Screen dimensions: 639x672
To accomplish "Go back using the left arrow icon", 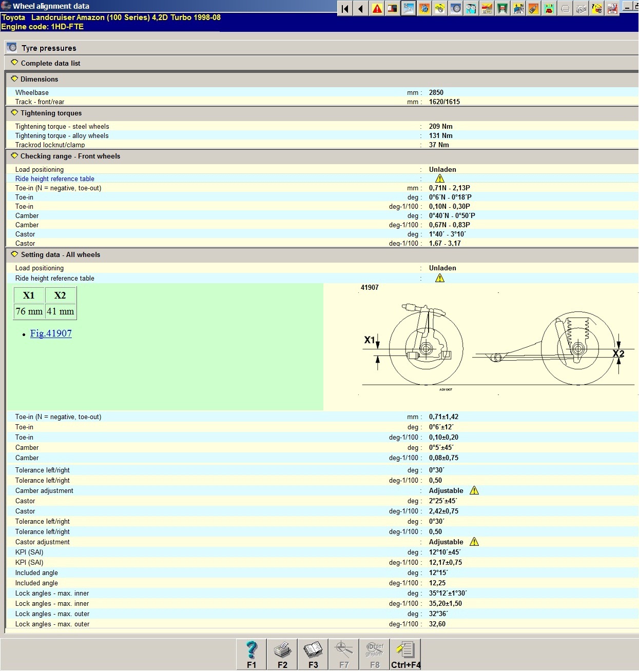I will tap(361, 9).
